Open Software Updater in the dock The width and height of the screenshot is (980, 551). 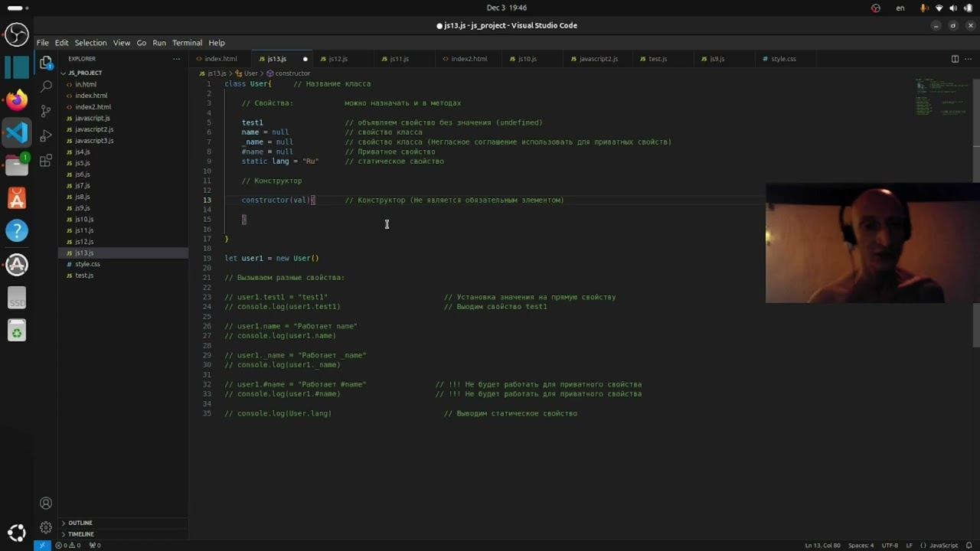[17, 265]
